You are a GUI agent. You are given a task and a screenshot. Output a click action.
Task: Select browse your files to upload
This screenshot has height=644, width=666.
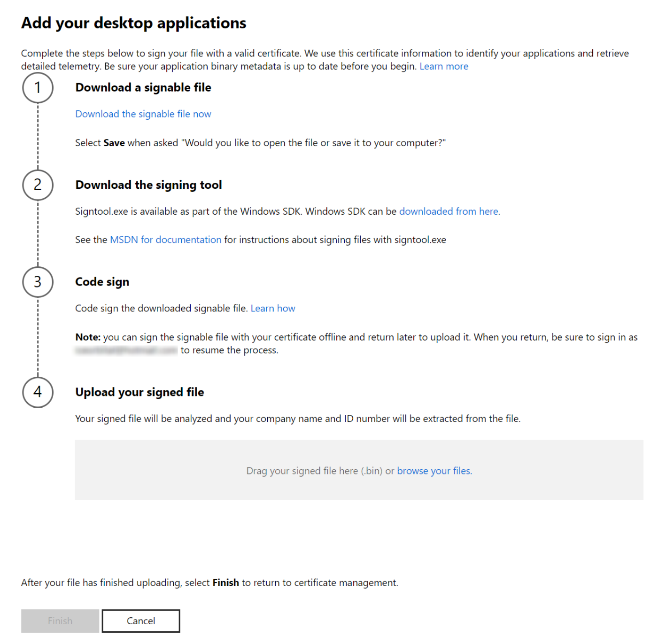click(434, 471)
